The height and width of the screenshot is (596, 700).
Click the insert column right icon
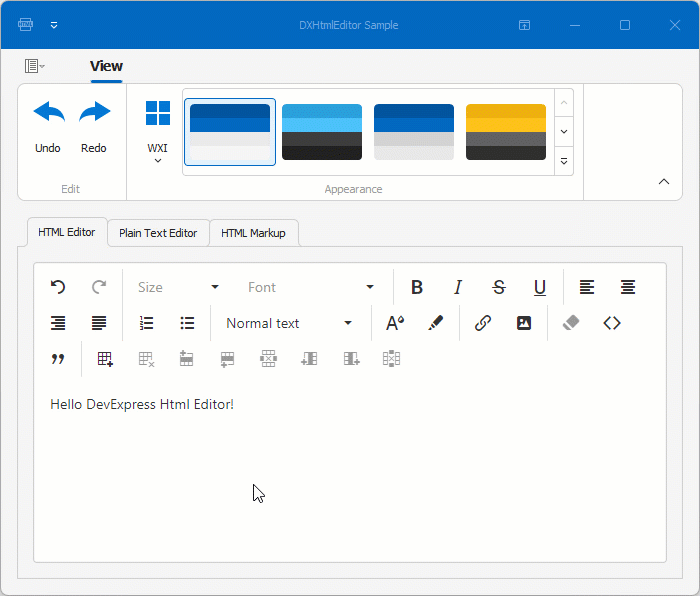point(351,358)
